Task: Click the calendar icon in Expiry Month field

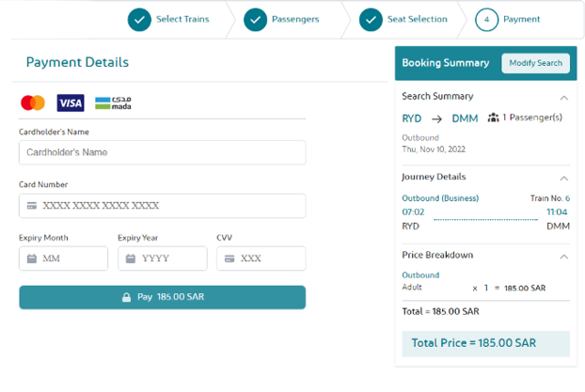Action: (32, 259)
